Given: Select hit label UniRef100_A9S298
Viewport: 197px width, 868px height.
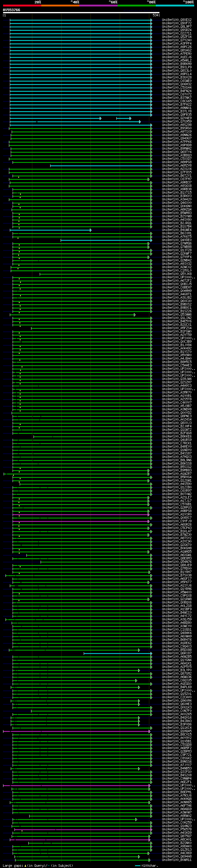Looking at the screenshot, I should [177, 125].
